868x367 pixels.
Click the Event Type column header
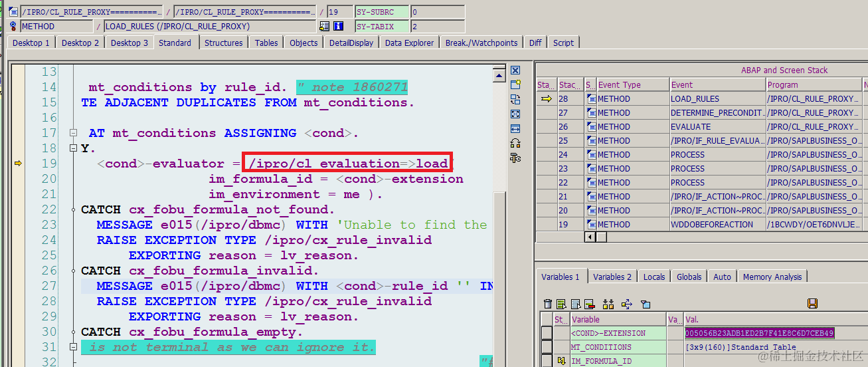click(x=632, y=85)
